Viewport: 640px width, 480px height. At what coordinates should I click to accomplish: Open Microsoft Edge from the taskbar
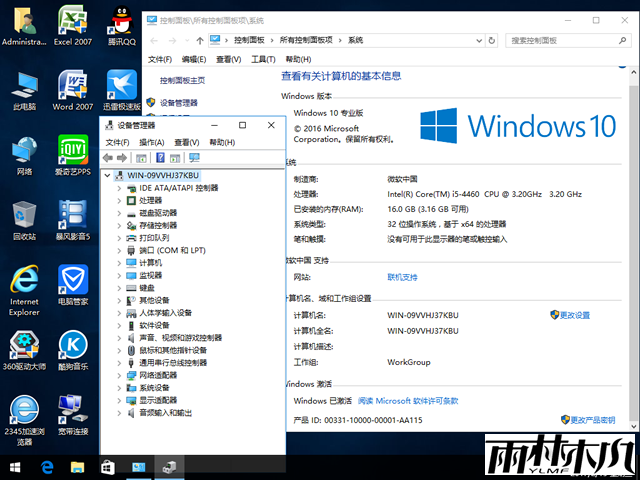pos(46,467)
